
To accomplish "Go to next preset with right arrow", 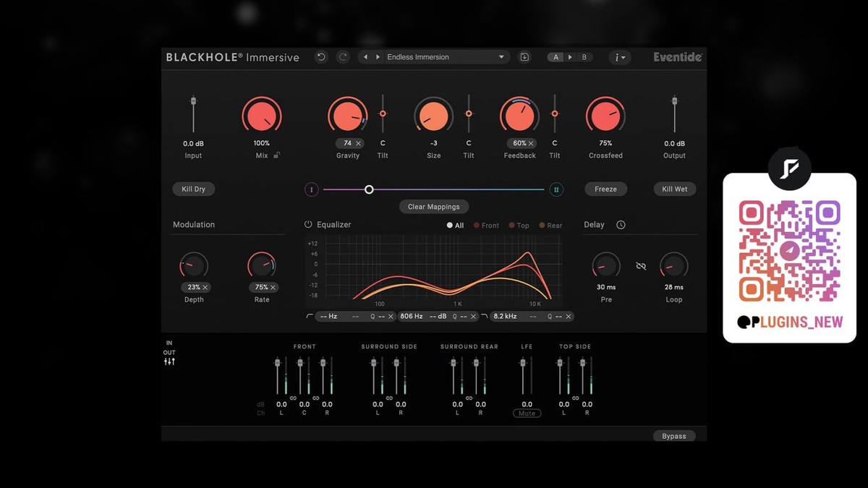I will [378, 57].
